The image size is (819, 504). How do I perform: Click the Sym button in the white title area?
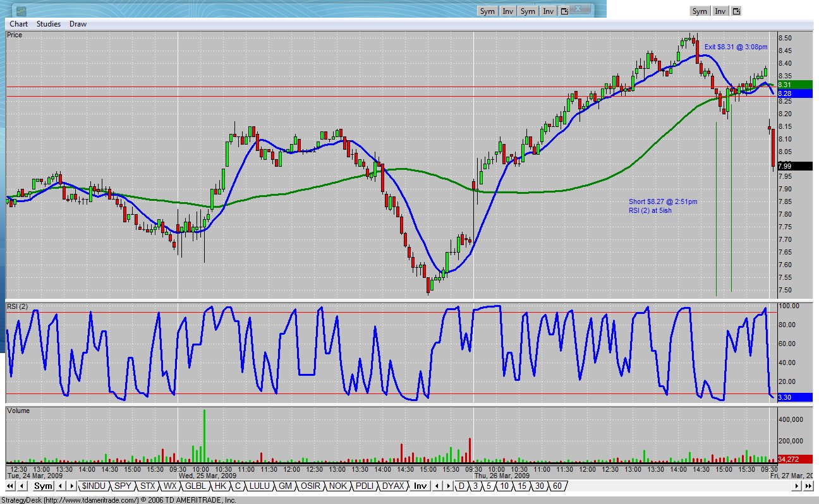[x=700, y=11]
